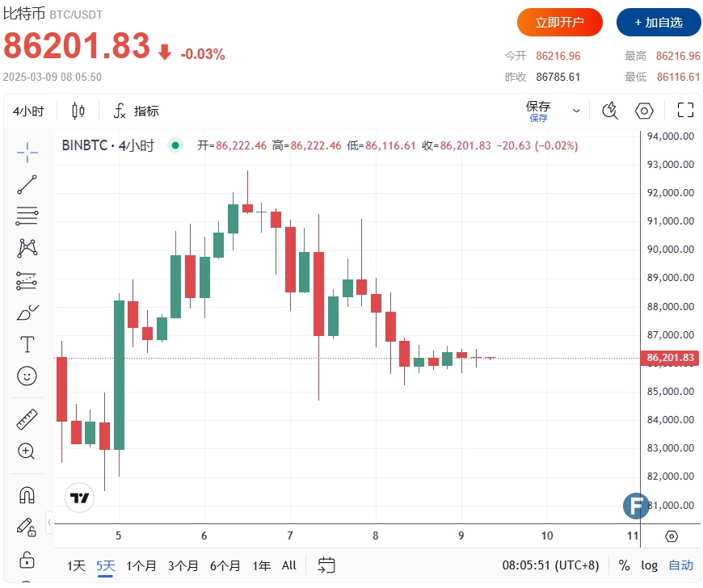The height and width of the screenshot is (588, 703).
Task: Select the text annotation tool
Action: coord(27,344)
